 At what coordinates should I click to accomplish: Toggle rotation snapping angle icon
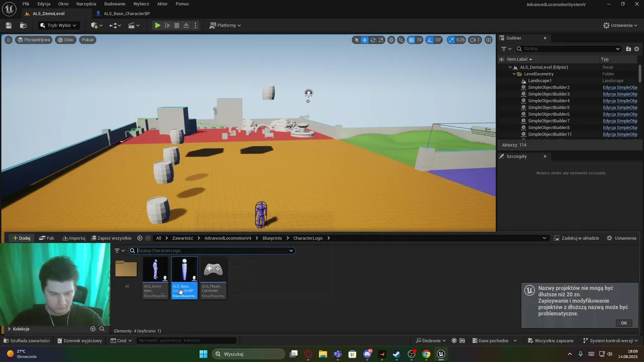[x=430, y=40]
